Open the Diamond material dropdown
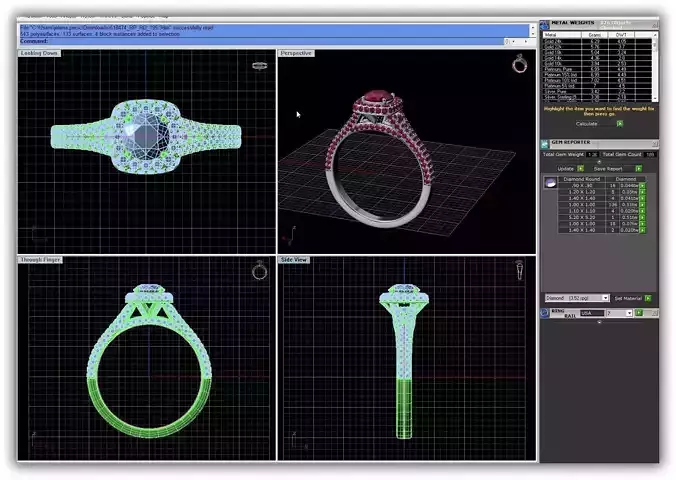This screenshot has height=480, width=676. click(x=605, y=298)
